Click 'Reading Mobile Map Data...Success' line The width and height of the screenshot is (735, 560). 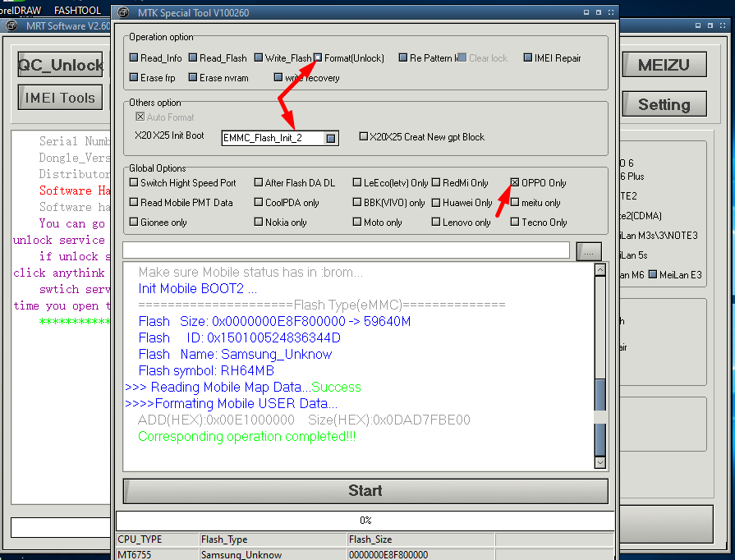243,387
